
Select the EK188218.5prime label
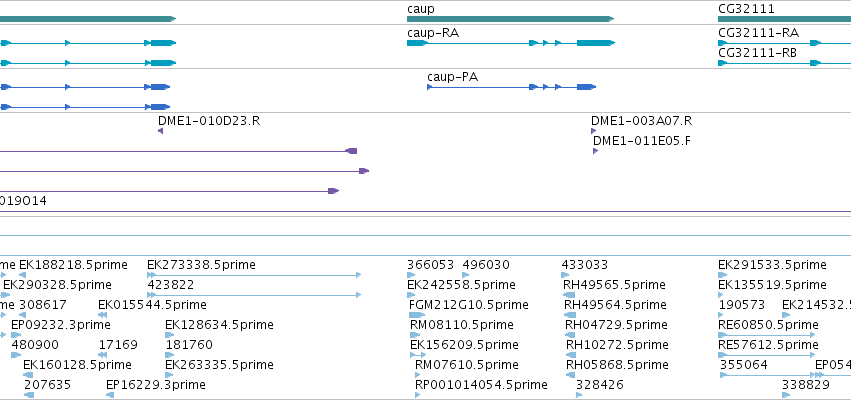click(73, 265)
